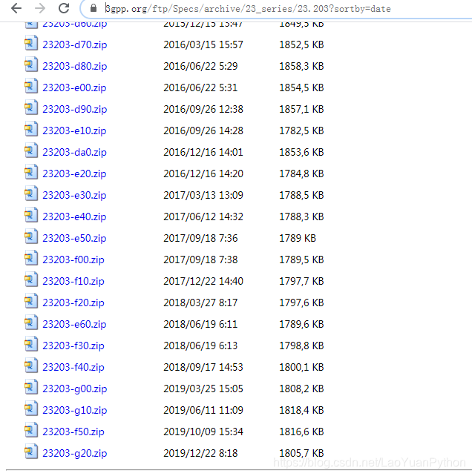Open the 23203-e00.zip file link
472x476 pixels.
(x=74, y=87)
